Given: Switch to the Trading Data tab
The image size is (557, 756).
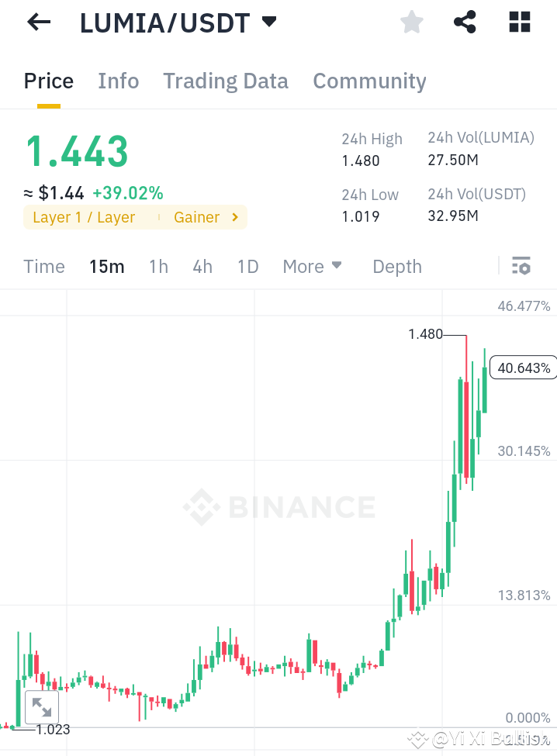Looking at the screenshot, I should (225, 81).
